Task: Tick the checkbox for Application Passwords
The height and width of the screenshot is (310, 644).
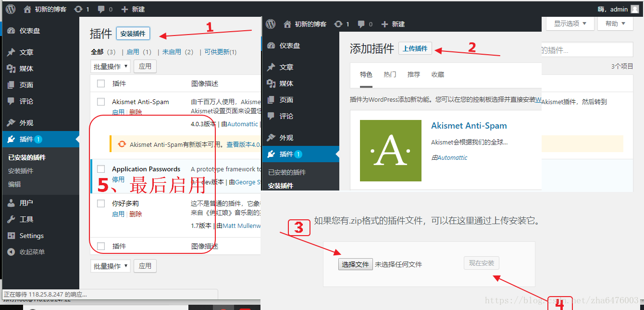Action: tap(101, 169)
